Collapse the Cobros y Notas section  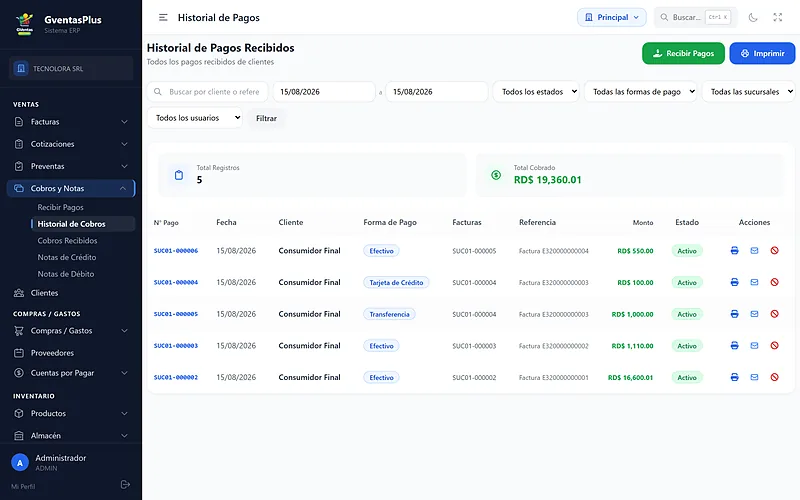pyautogui.click(x=71, y=188)
